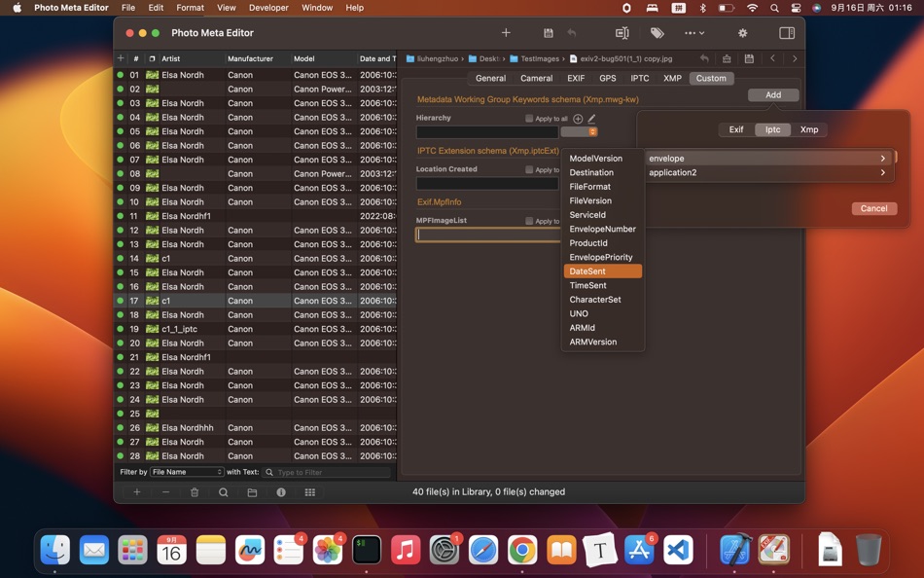This screenshot has width=924, height=578.
Task: Toggle the sidebar panel icon
Action: point(787,33)
